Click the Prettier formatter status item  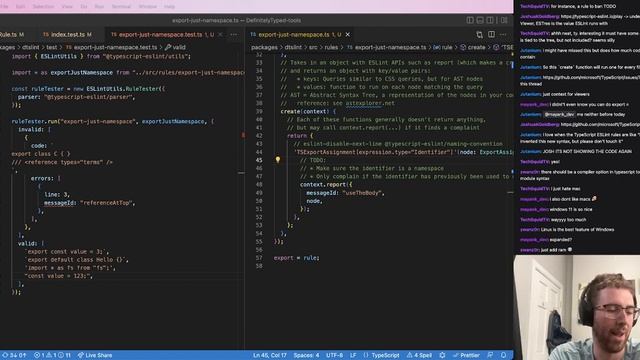[x=466, y=355]
